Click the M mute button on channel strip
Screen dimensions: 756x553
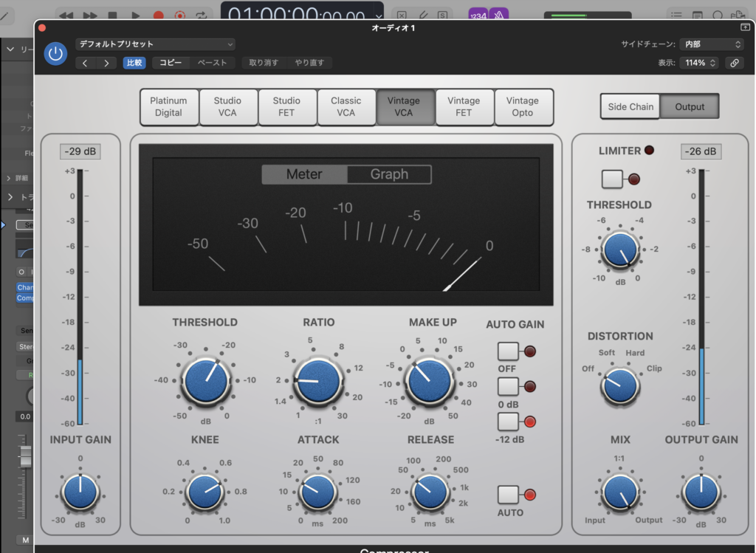click(25, 540)
